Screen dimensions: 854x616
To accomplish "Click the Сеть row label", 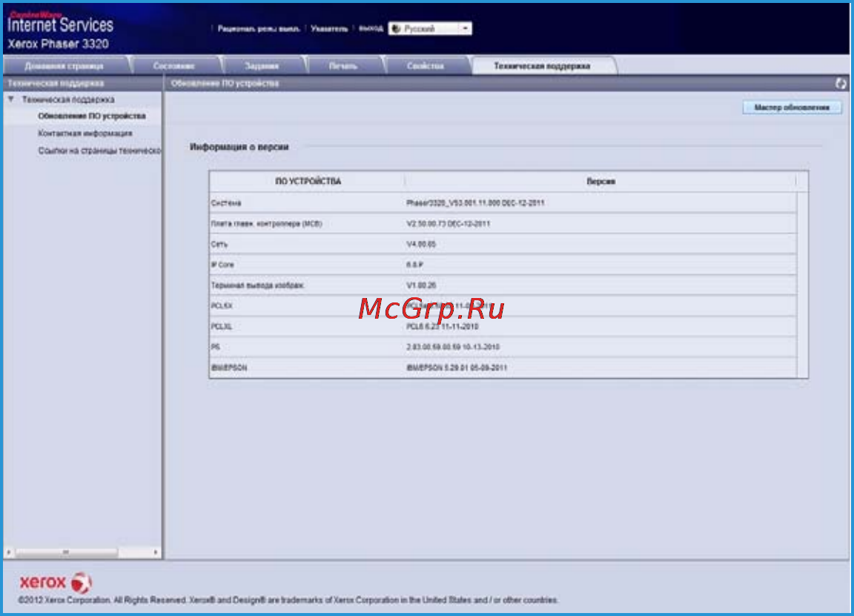I will coord(219,245).
